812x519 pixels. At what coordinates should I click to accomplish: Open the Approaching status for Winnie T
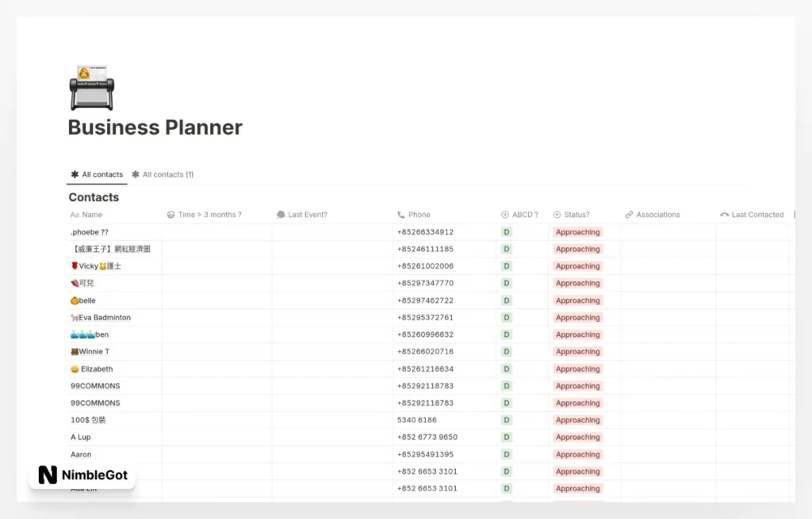coord(577,352)
